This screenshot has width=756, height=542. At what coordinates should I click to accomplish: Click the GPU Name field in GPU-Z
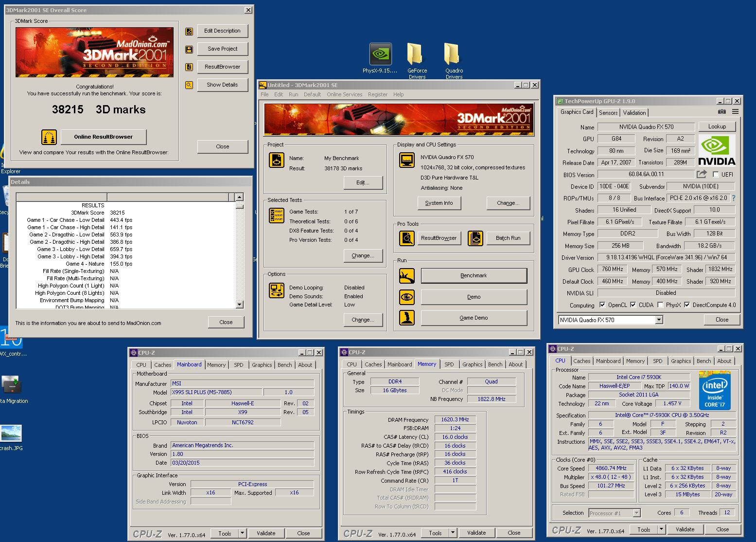click(646, 127)
